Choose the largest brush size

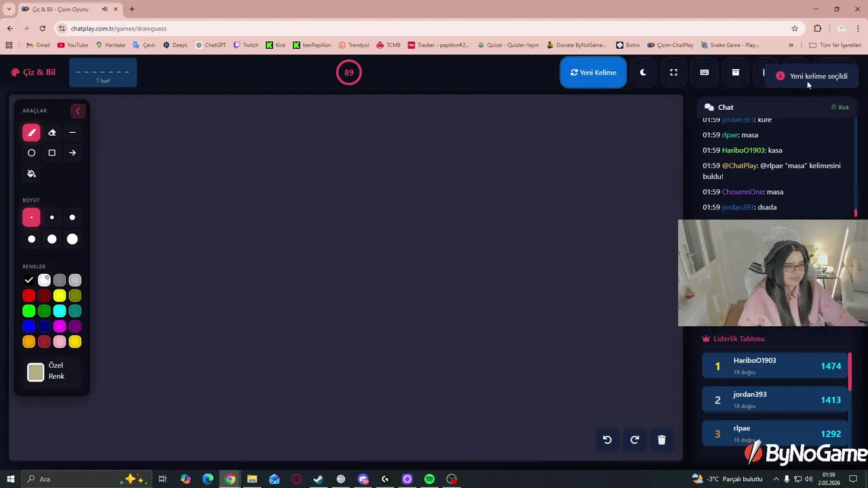tap(72, 239)
